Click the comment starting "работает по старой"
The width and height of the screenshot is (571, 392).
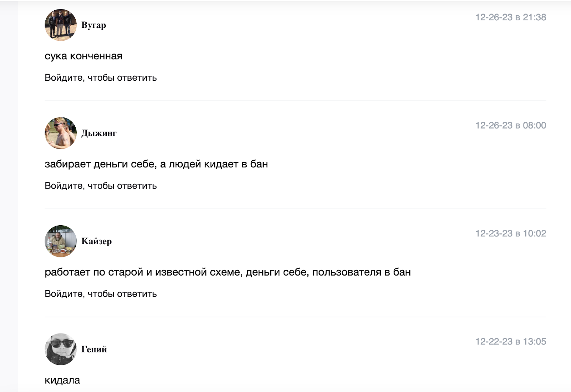pyautogui.click(x=228, y=272)
